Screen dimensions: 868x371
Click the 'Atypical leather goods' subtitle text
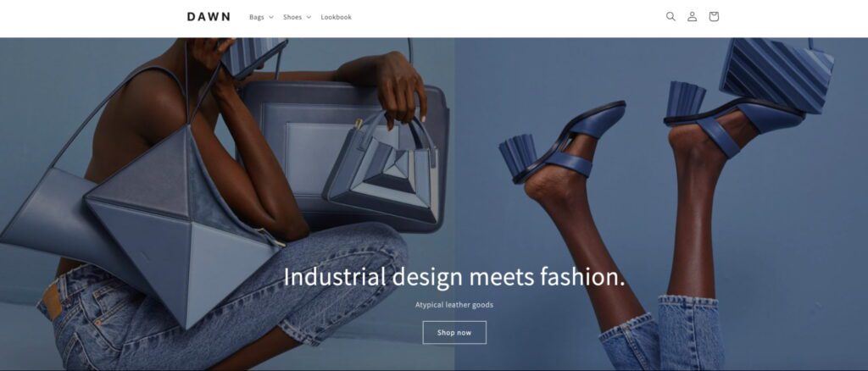point(454,305)
